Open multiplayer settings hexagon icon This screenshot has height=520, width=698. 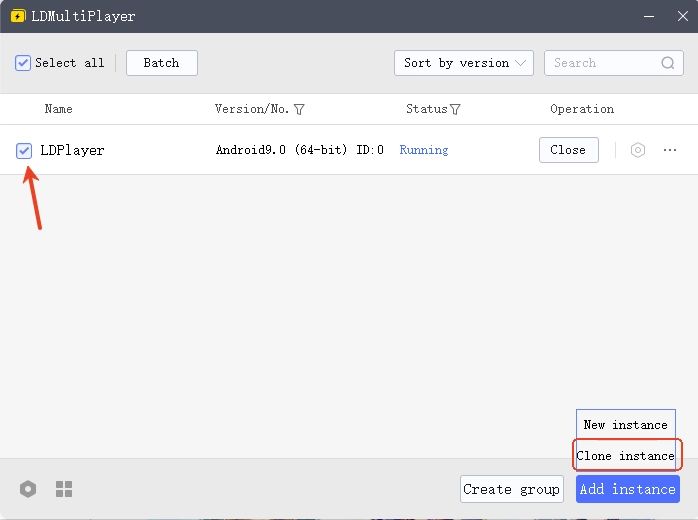click(28, 489)
